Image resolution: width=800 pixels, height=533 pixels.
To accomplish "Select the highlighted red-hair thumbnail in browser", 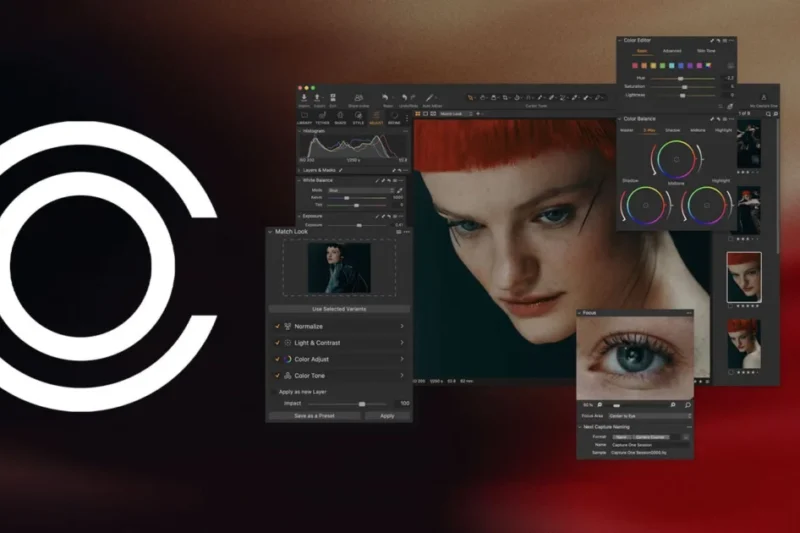I will click(744, 277).
